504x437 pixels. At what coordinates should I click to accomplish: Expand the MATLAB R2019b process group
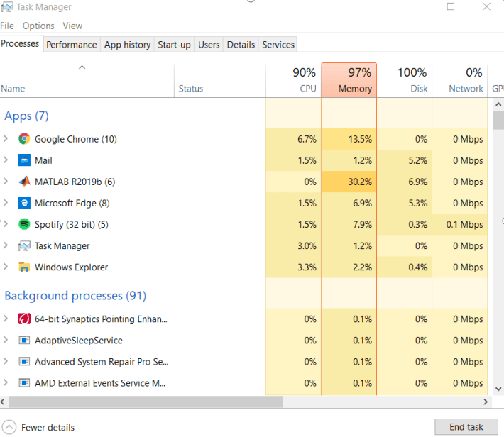tap(6, 182)
